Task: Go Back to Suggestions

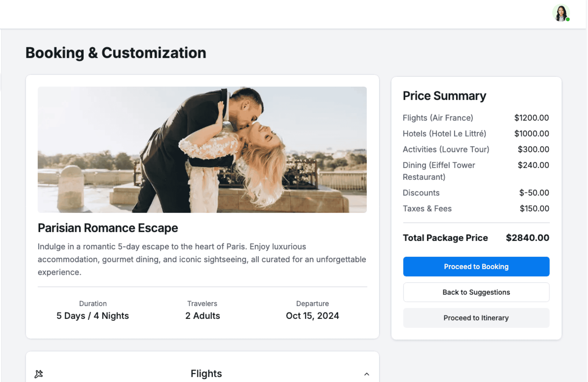Action: pyautogui.click(x=476, y=292)
